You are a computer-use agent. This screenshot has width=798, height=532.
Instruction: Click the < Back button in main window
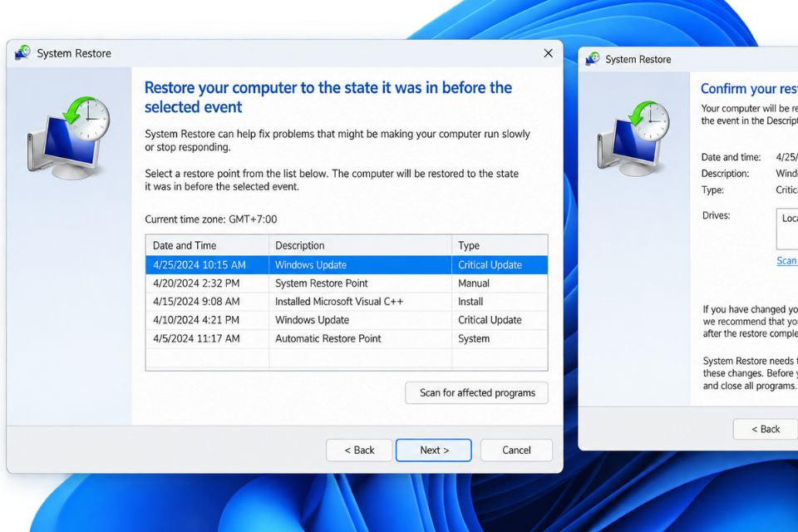pyautogui.click(x=359, y=450)
